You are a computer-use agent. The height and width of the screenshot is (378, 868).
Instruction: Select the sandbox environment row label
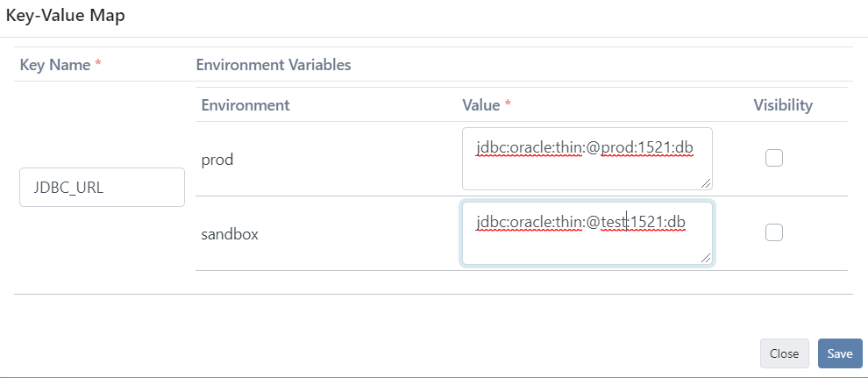[230, 234]
